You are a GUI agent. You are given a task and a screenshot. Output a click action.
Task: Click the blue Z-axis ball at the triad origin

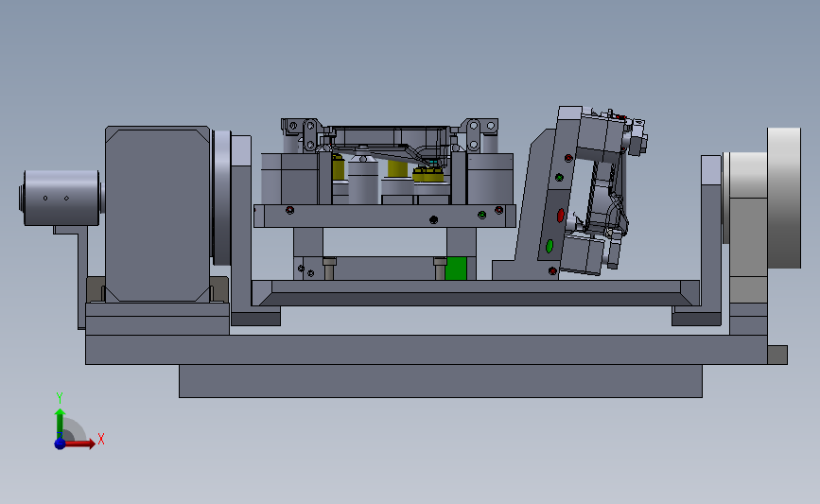(x=60, y=443)
